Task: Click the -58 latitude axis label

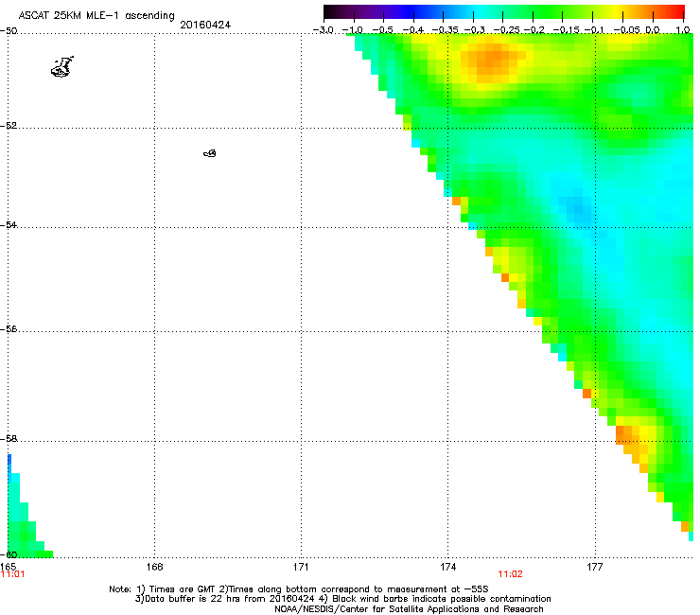Action: (x=9, y=439)
